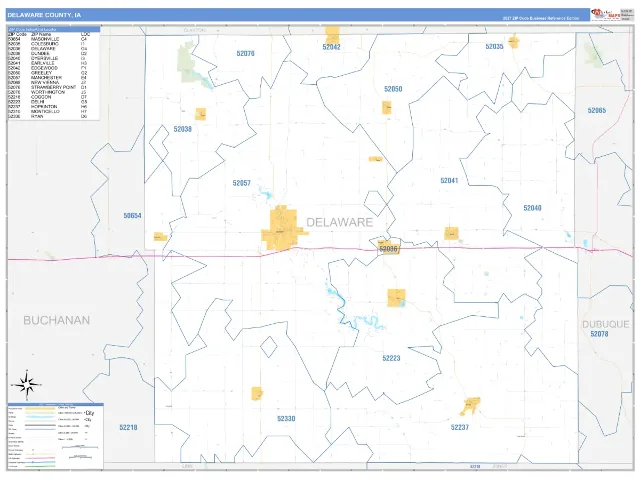Click GREELEY row in ZIP index
Screen dimensions: 640x480
48,73
